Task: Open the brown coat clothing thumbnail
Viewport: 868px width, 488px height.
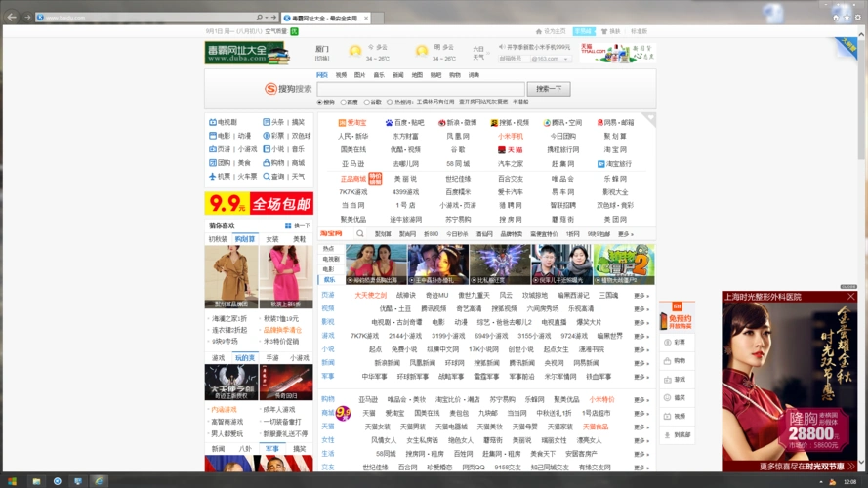Action: pos(231,276)
